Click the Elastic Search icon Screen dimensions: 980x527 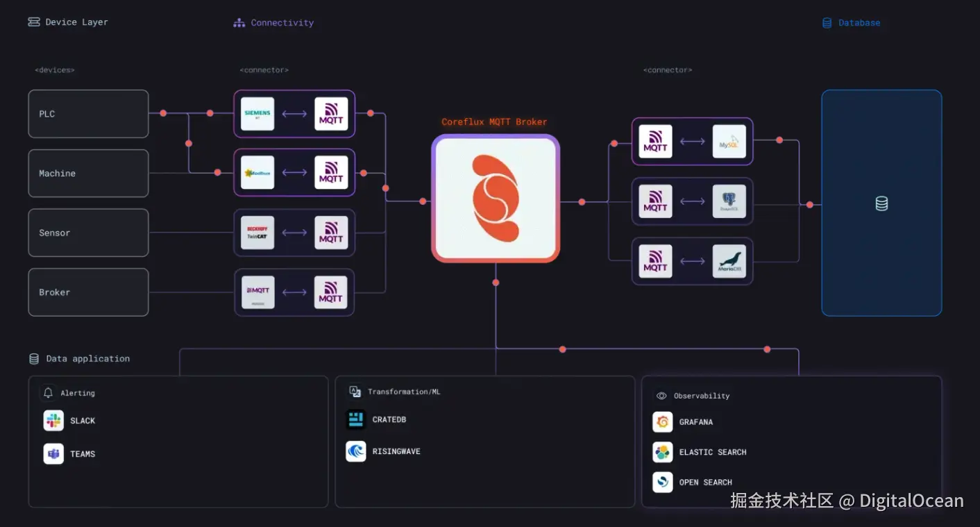[x=662, y=452]
